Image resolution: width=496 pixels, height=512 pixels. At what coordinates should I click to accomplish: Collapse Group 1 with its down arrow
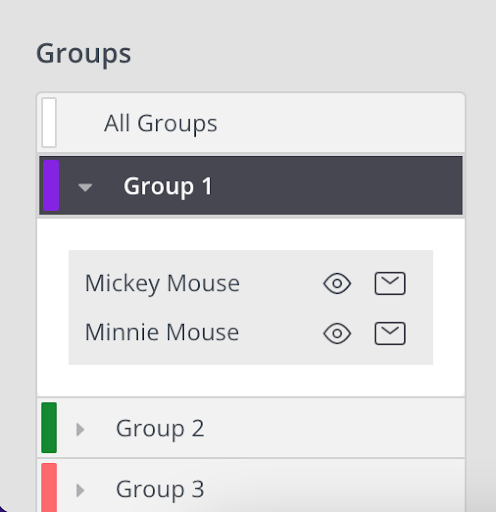pos(85,187)
